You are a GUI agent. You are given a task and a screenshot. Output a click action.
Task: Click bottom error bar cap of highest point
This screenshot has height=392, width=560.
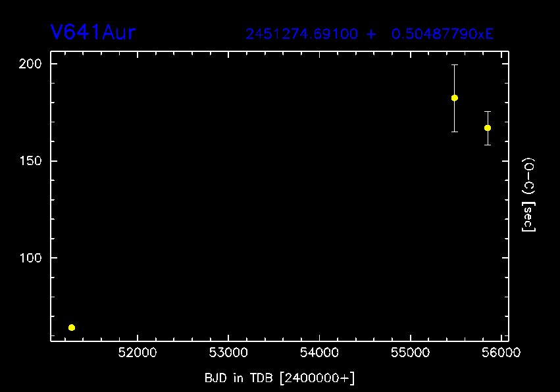(454, 132)
